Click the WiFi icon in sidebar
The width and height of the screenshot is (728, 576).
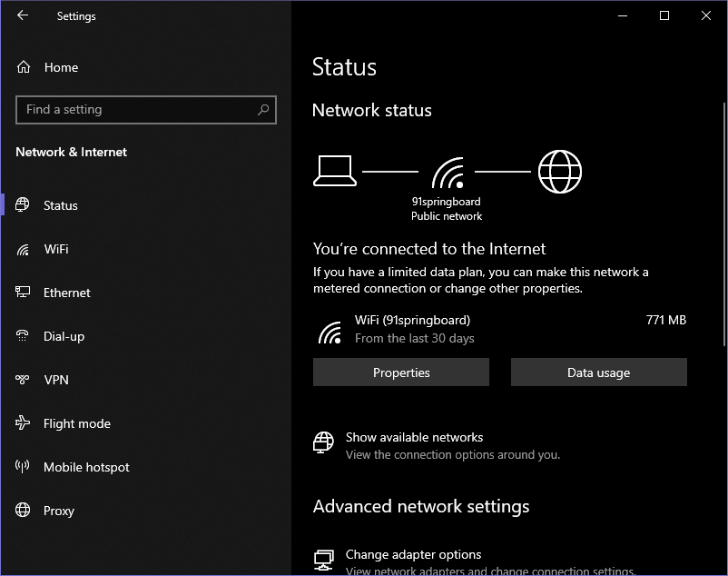(x=24, y=249)
